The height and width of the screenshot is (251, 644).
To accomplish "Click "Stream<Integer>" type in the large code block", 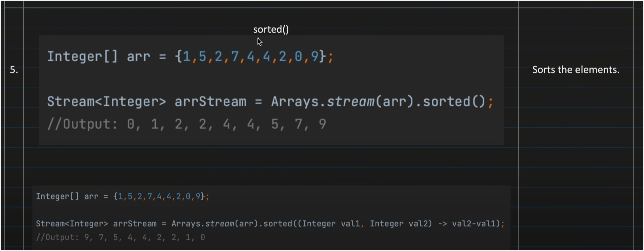I will click(106, 102).
